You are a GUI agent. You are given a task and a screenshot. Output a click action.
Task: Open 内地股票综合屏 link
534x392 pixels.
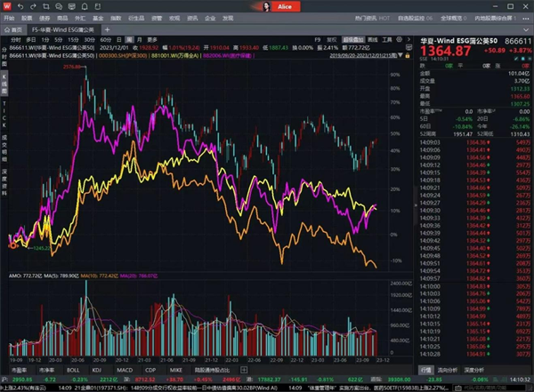[x=496, y=18]
